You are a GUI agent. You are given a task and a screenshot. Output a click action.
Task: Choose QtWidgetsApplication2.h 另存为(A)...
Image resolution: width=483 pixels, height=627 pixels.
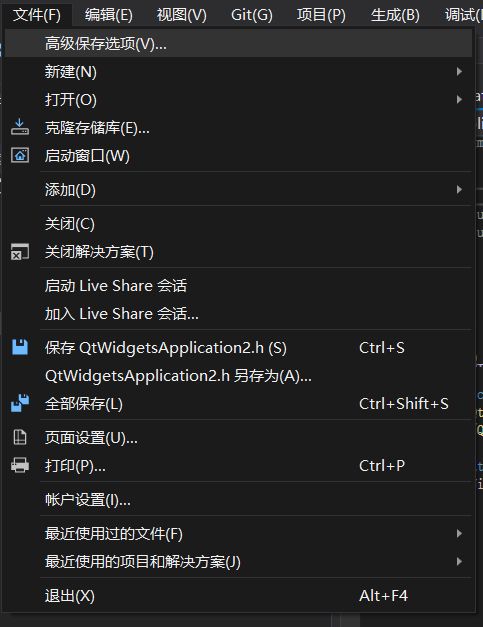pos(238,375)
